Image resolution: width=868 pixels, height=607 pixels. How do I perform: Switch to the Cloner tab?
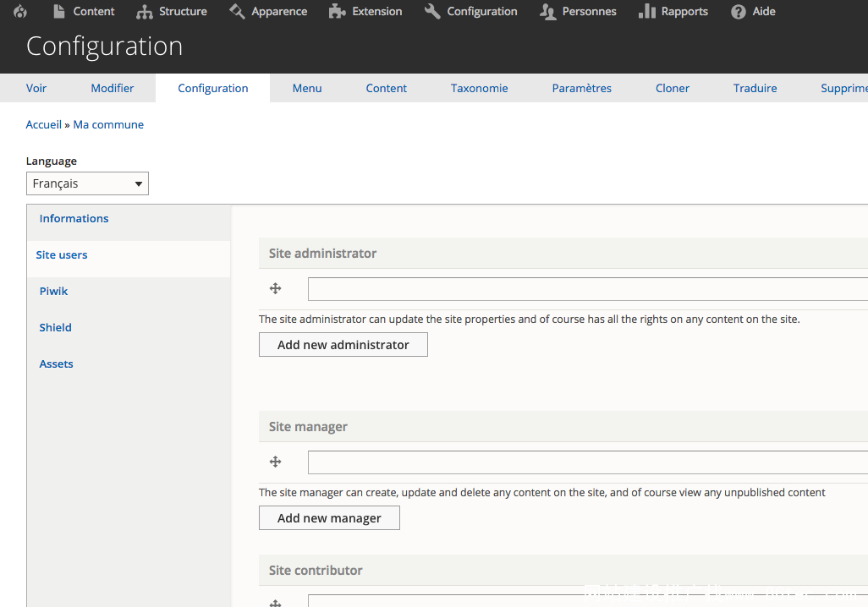673,88
